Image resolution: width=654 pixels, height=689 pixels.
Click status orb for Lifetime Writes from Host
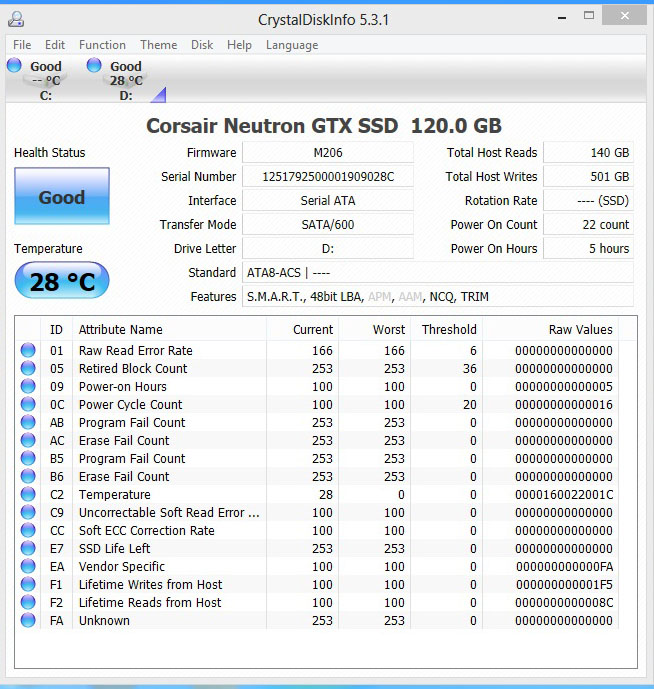click(28, 584)
